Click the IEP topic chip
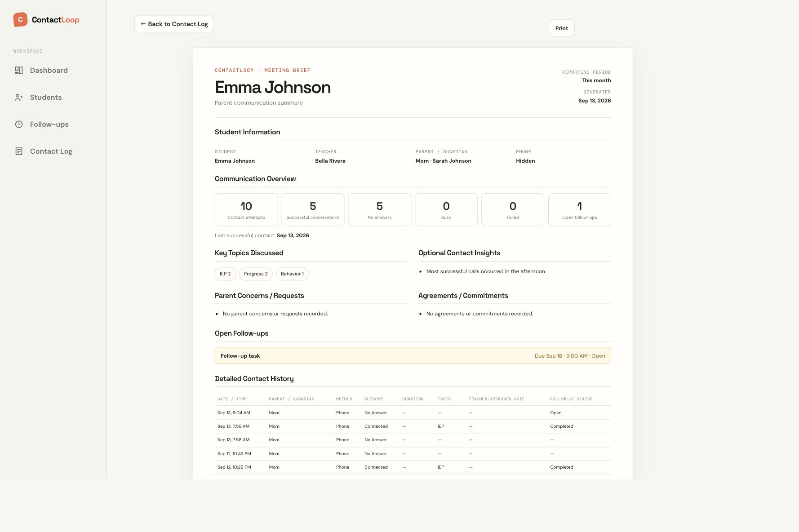Viewport: 799px width, 532px height. [x=225, y=274]
